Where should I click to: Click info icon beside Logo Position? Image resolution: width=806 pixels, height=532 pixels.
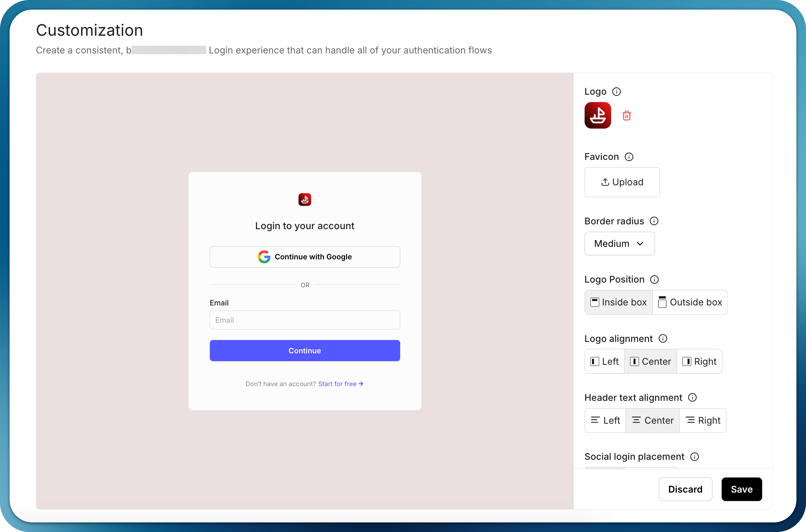(x=654, y=280)
